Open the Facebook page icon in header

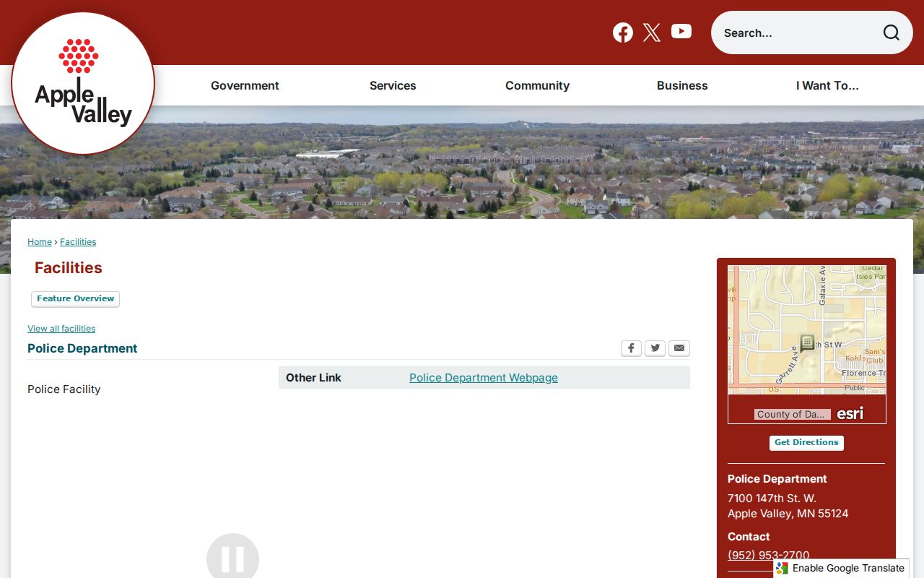pos(623,33)
